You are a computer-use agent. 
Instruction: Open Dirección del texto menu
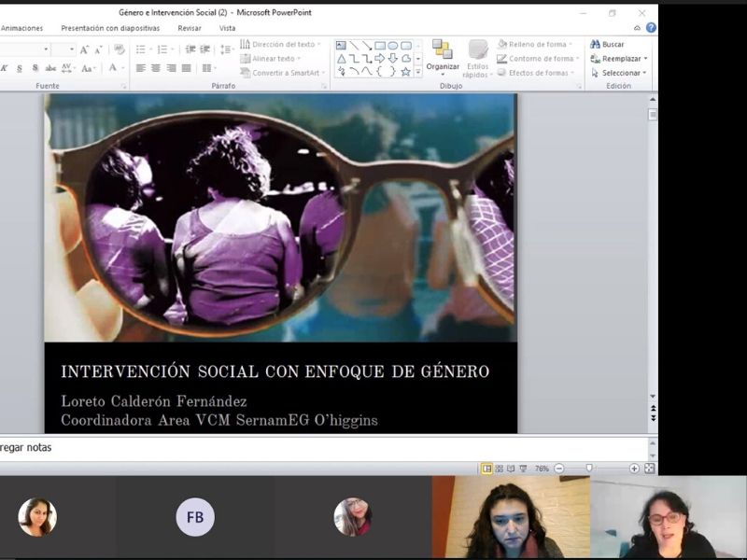[280, 44]
